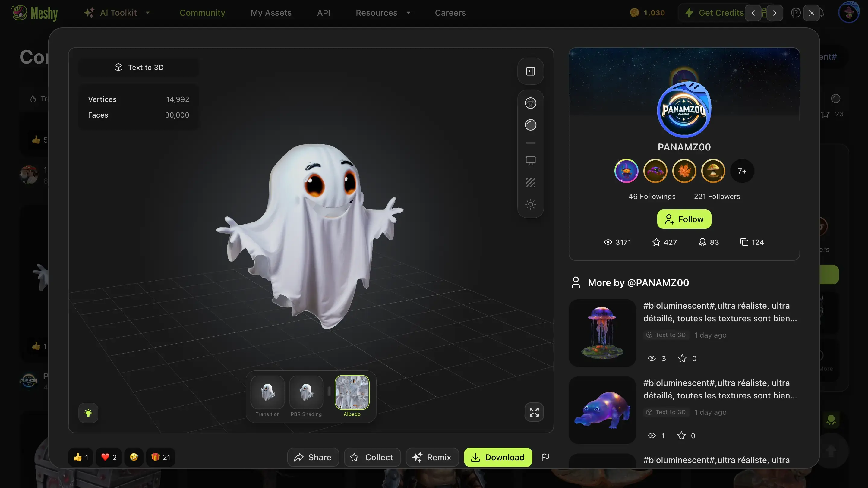This screenshot has width=868, height=488.
Task: Show the 7+ additional badges
Action: coord(742,171)
